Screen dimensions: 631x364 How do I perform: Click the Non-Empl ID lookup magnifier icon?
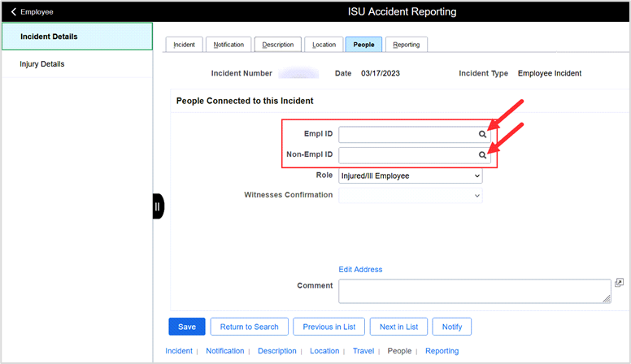tap(482, 155)
